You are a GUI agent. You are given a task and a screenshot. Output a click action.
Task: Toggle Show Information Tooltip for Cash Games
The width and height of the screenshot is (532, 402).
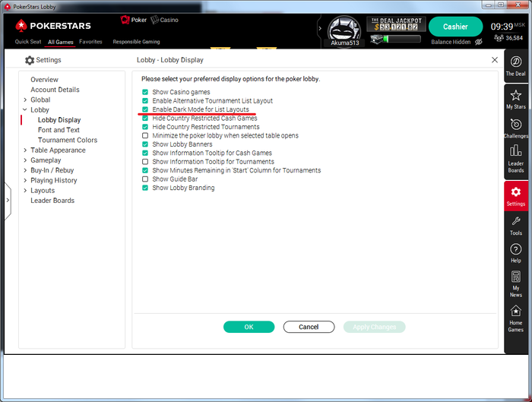pyautogui.click(x=145, y=153)
